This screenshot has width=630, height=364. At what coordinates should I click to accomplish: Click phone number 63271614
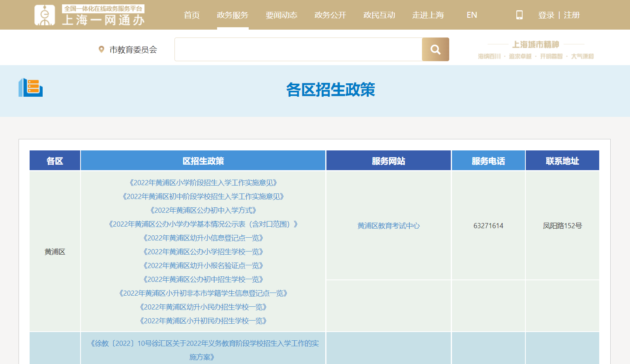click(488, 226)
